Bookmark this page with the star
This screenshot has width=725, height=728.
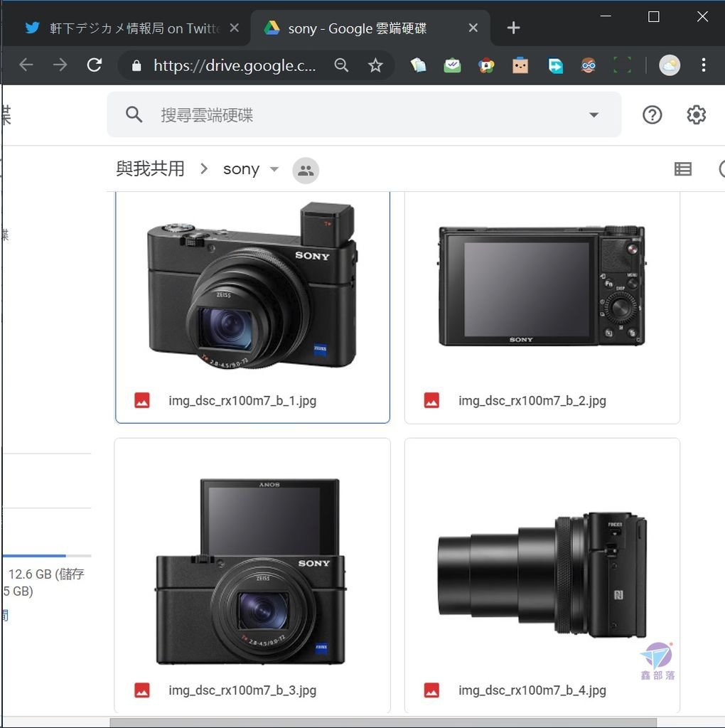[x=375, y=65]
